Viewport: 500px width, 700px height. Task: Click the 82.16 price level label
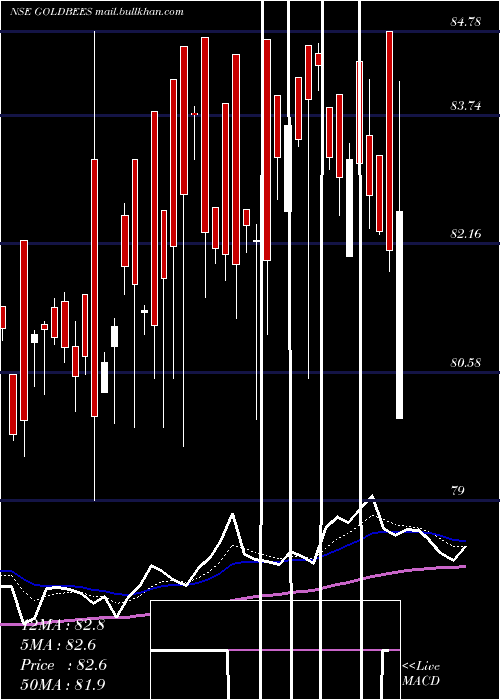[x=466, y=233]
